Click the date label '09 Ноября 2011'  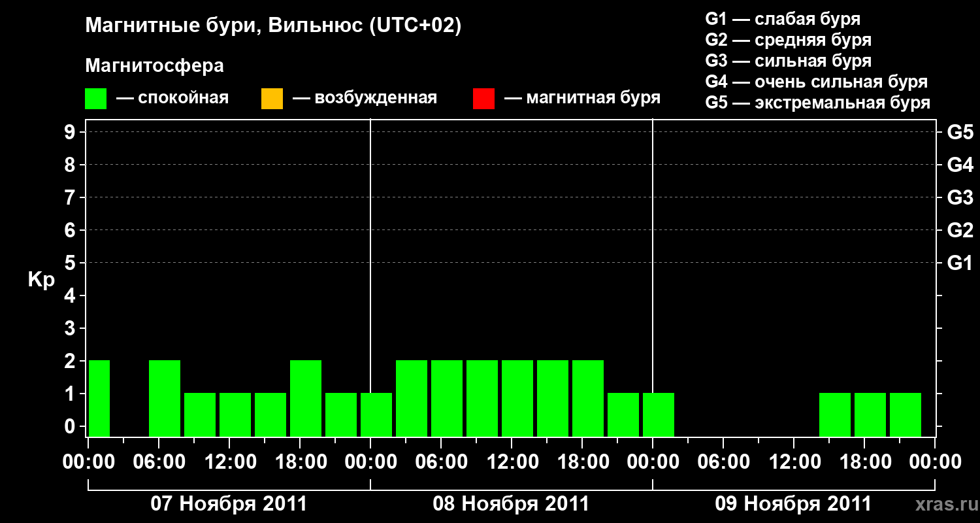(x=793, y=504)
